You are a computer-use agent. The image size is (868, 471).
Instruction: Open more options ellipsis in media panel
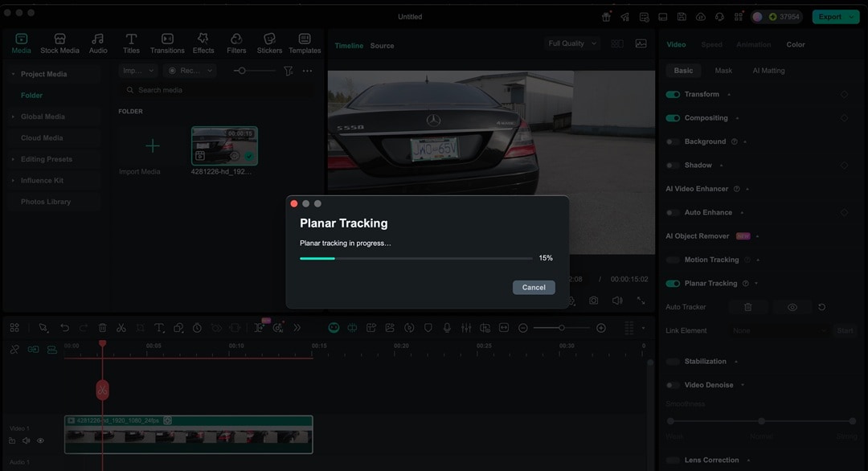point(307,71)
